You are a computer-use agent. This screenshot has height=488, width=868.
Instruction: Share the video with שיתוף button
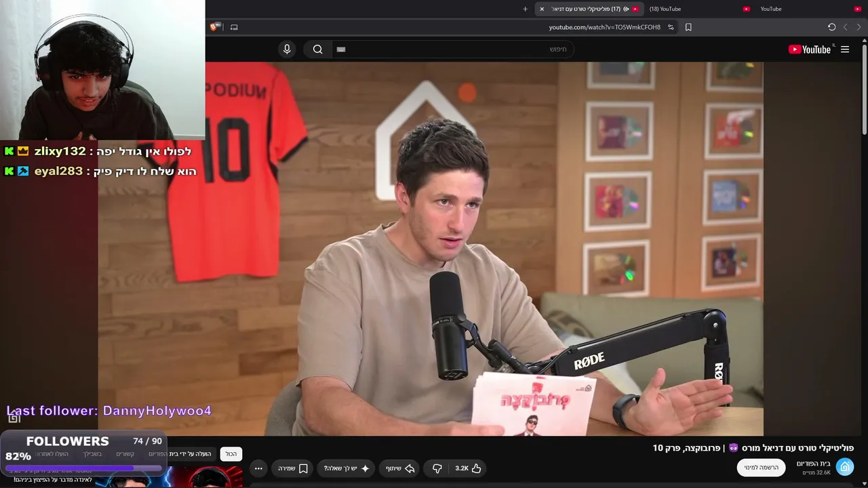tap(400, 468)
